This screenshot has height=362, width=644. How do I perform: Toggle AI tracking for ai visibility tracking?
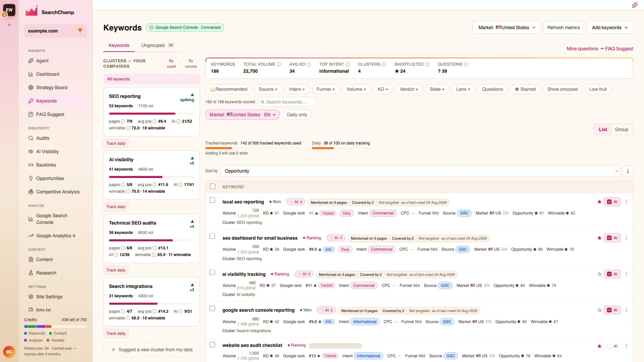pyautogui.click(x=612, y=274)
